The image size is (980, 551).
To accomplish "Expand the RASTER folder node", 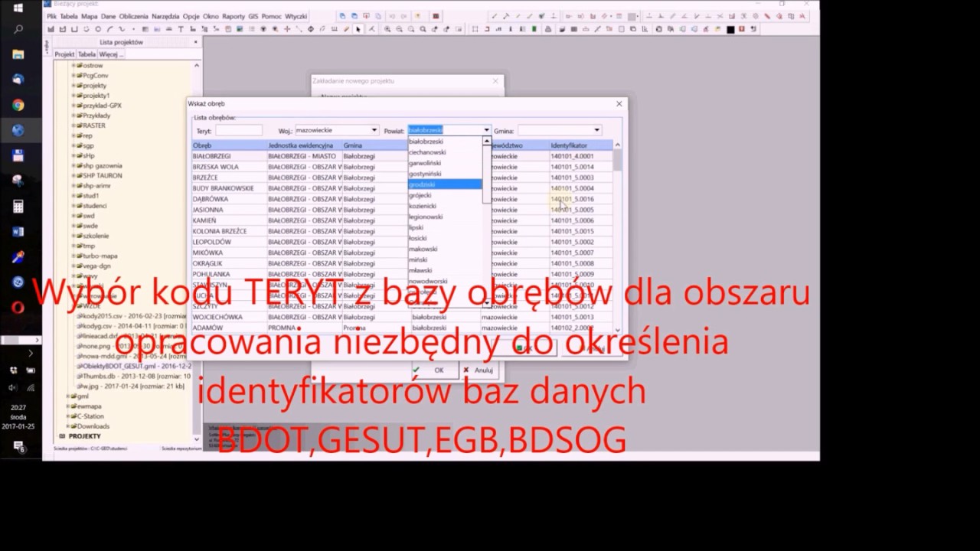I will pos(73,126).
